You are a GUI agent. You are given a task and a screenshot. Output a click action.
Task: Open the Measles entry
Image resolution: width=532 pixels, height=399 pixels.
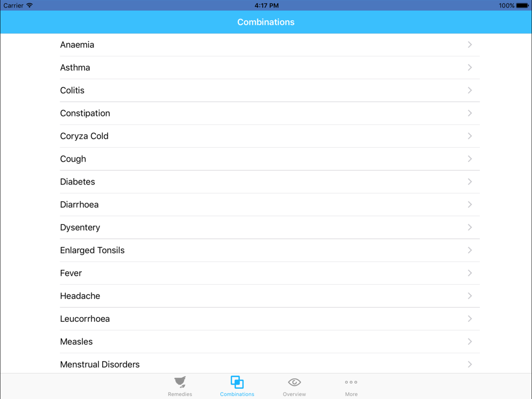tap(270, 342)
